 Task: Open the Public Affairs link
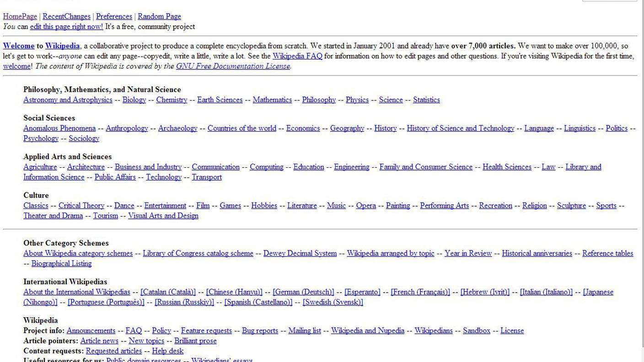tap(115, 177)
